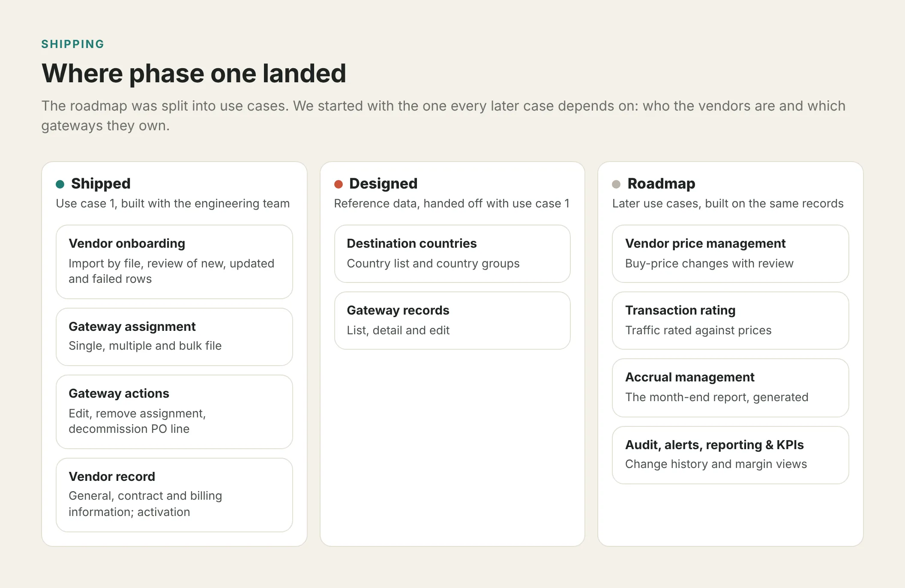This screenshot has height=588, width=905.
Task: Click 'Traffic rated against prices' text
Action: point(698,330)
